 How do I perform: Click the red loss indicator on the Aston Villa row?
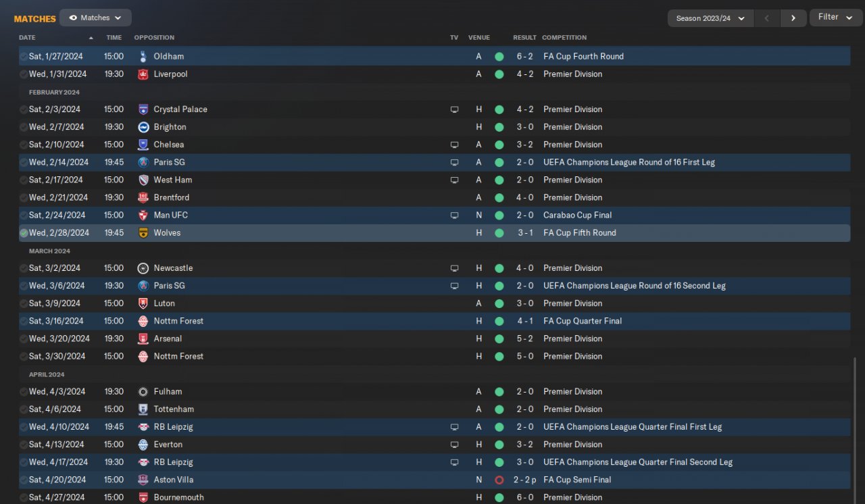point(499,480)
